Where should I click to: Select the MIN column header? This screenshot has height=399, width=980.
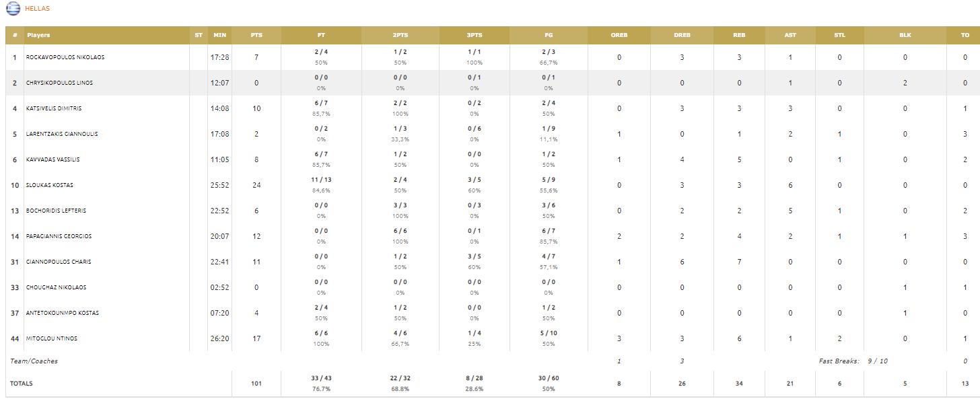(x=219, y=35)
